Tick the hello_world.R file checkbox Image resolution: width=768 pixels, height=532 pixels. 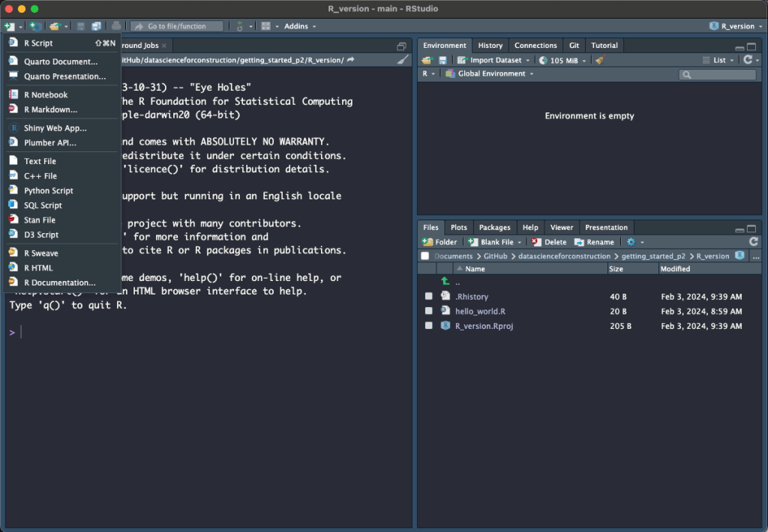pyautogui.click(x=428, y=311)
